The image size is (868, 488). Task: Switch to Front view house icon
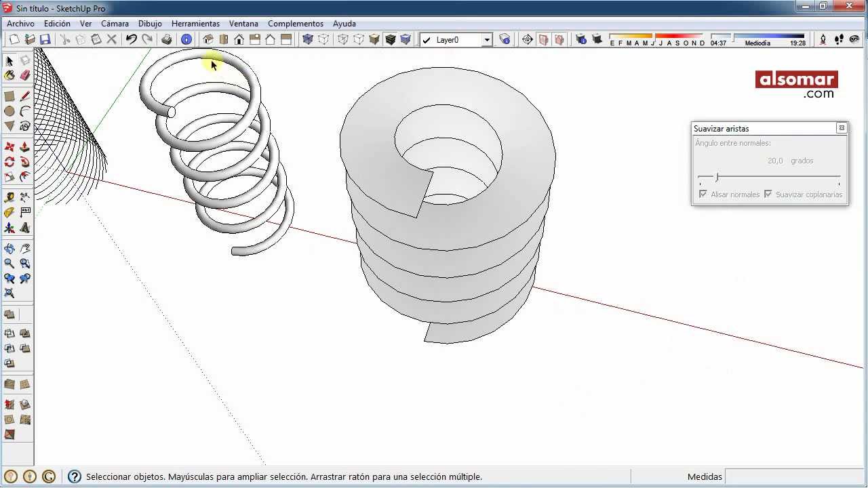pyautogui.click(x=239, y=40)
